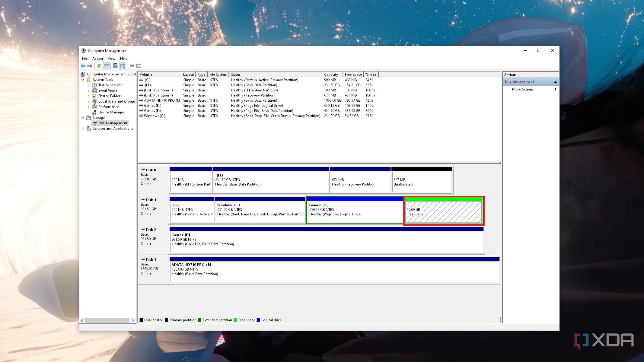Image resolution: width=644 pixels, height=362 pixels.
Task: Collapse the System Tools tree node
Action: click(x=83, y=80)
